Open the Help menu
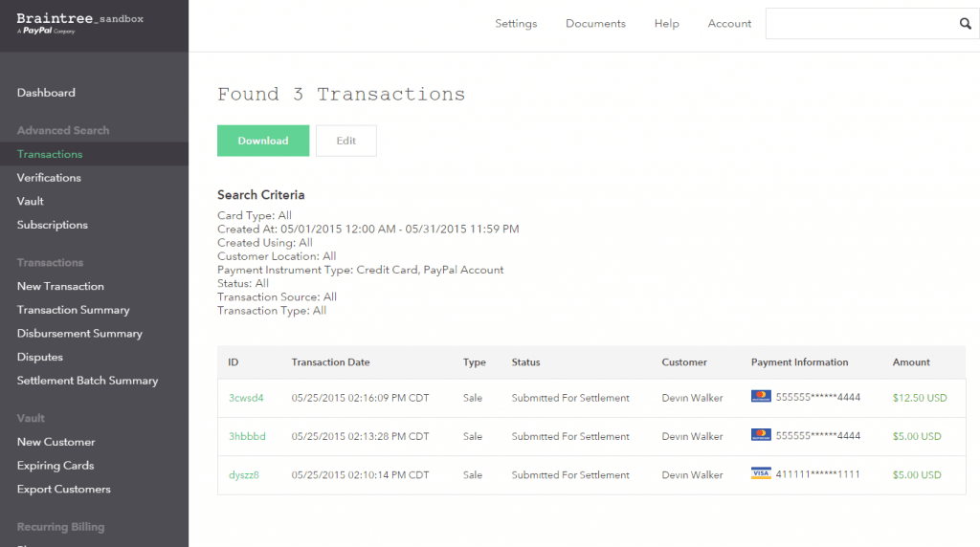The height and width of the screenshot is (547, 980). click(x=667, y=24)
